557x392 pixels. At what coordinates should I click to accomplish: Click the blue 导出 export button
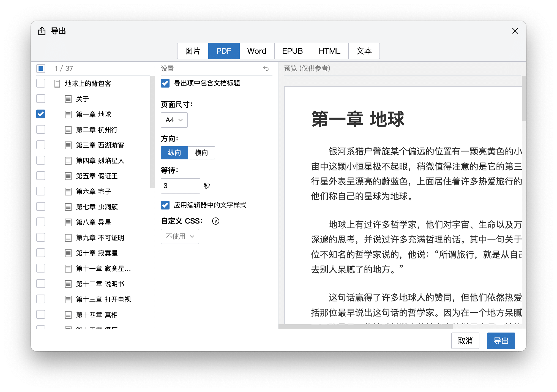tap(501, 341)
